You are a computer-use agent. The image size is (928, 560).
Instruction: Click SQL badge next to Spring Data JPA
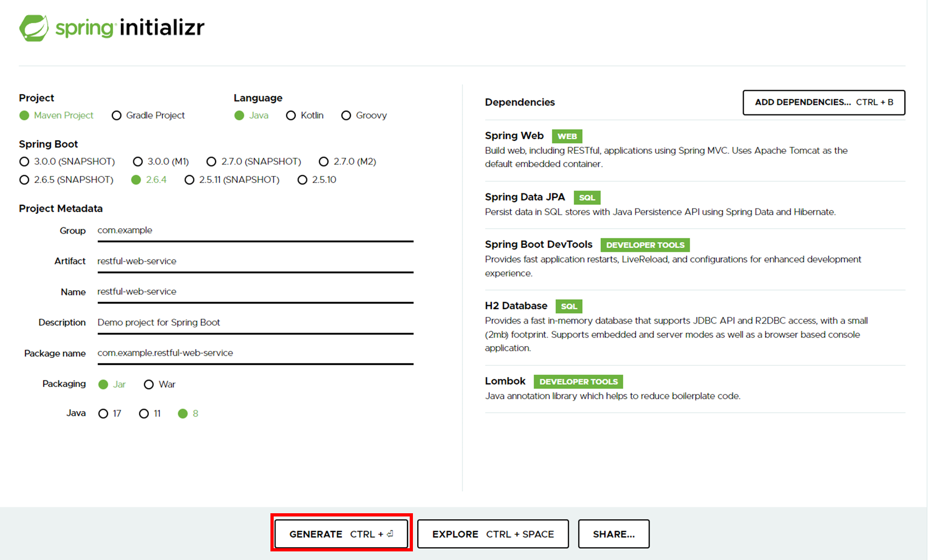click(x=587, y=197)
